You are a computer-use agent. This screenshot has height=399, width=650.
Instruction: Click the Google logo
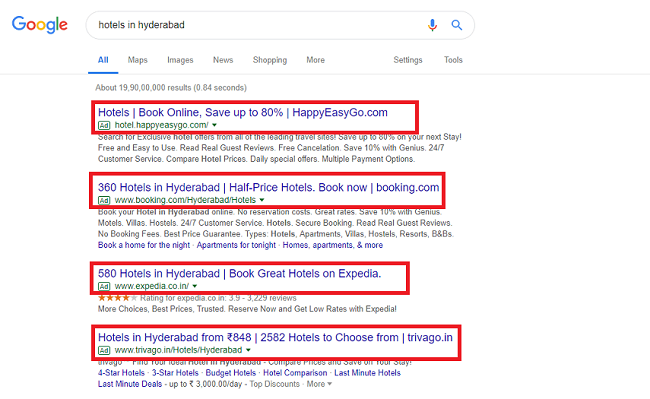(x=40, y=25)
